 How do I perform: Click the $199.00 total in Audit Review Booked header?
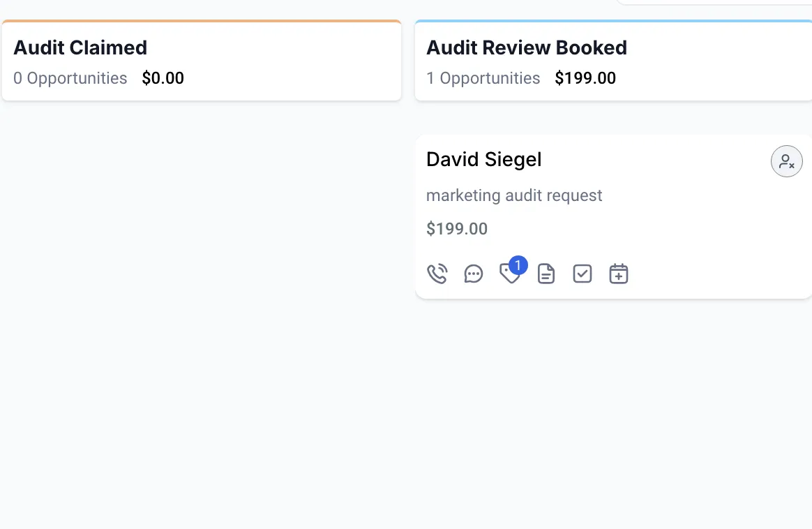[585, 78]
